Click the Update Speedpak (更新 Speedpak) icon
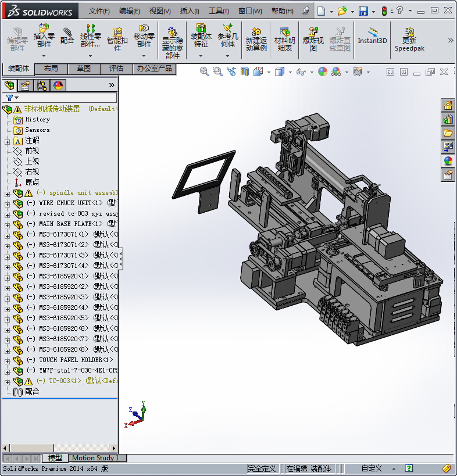This screenshot has height=476, width=457. coord(409,36)
